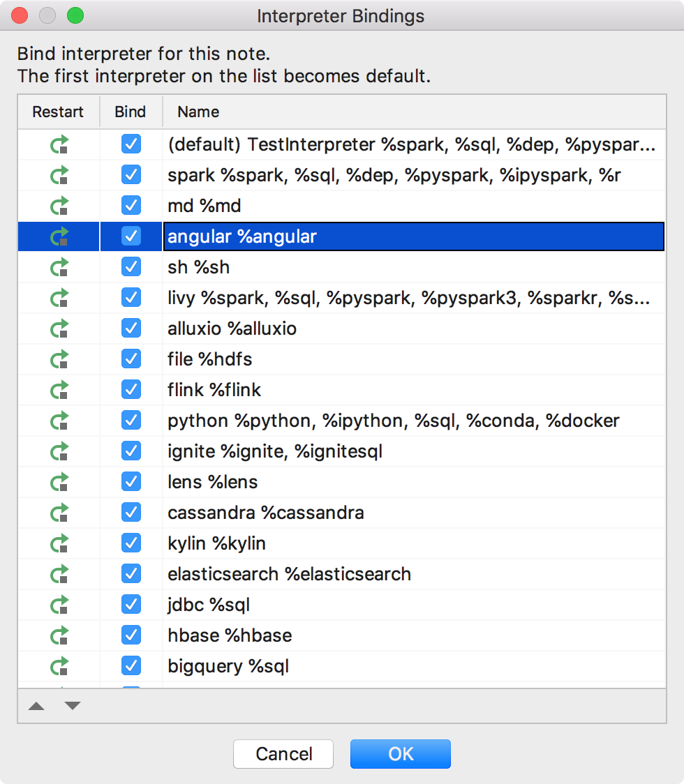This screenshot has width=684, height=784.
Task: Click the Name column header
Action: point(198,112)
